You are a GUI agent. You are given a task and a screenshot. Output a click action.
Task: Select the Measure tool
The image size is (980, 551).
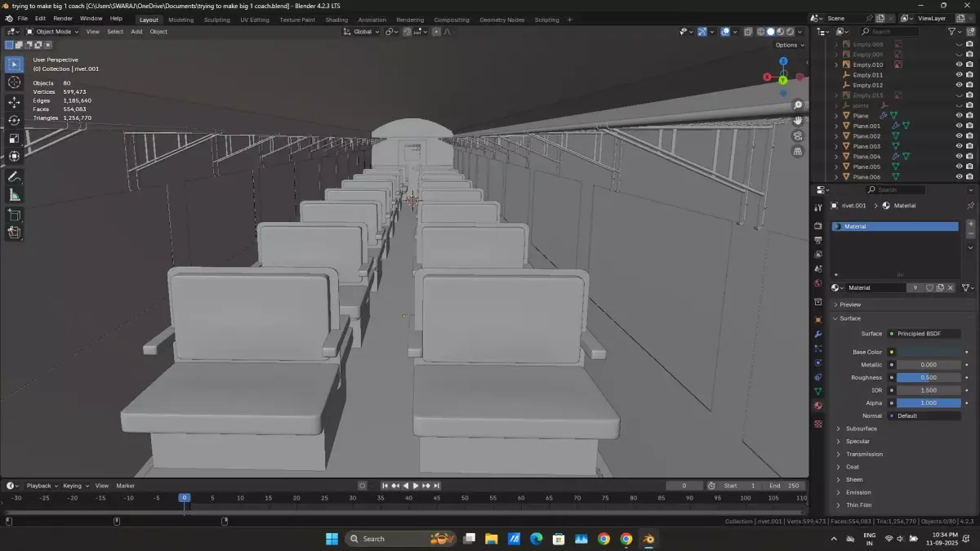tap(14, 194)
